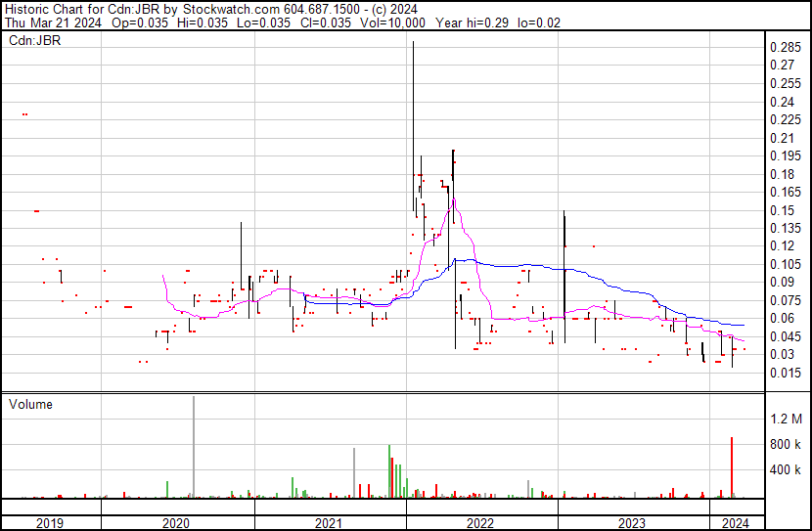Click the 2019 year label on timeline
This screenshot has height=531, width=812.
[50, 523]
